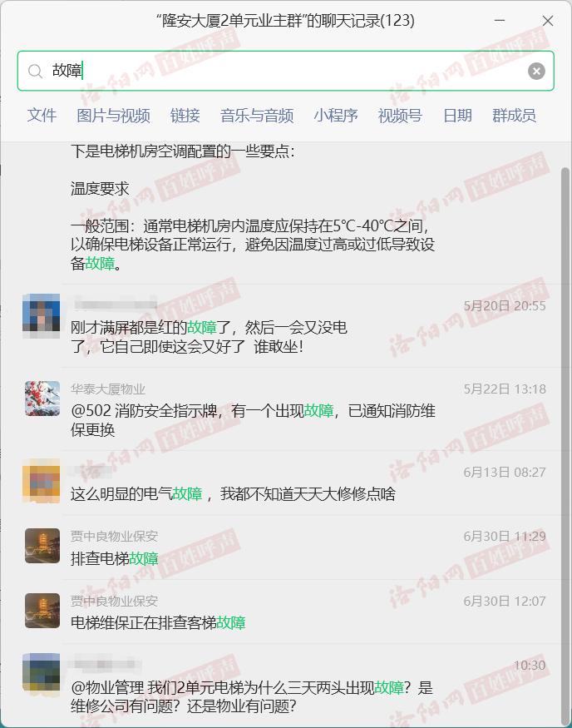The image size is (572, 728).
Task: Open the 音乐与音频 filter tab
Action: [x=257, y=115]
